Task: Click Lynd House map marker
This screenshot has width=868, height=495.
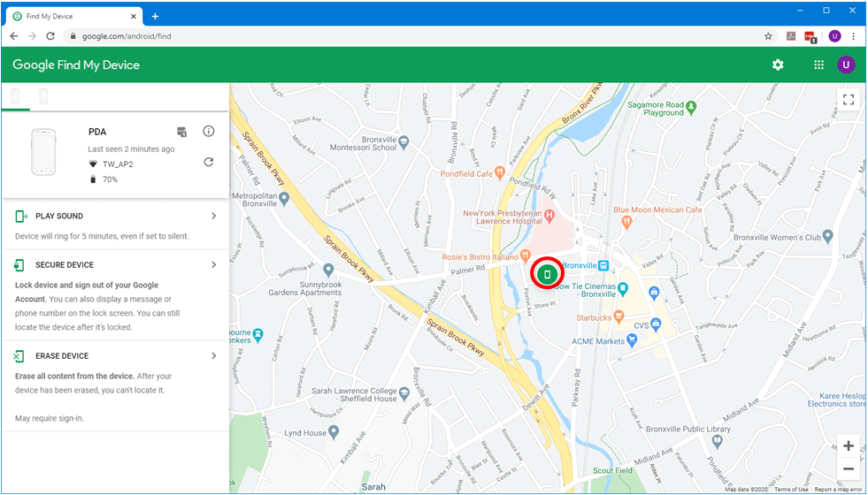Action: coord(334,430)
